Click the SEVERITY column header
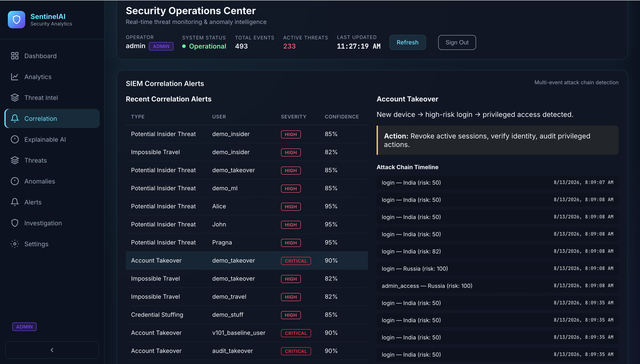 (293, 116)
